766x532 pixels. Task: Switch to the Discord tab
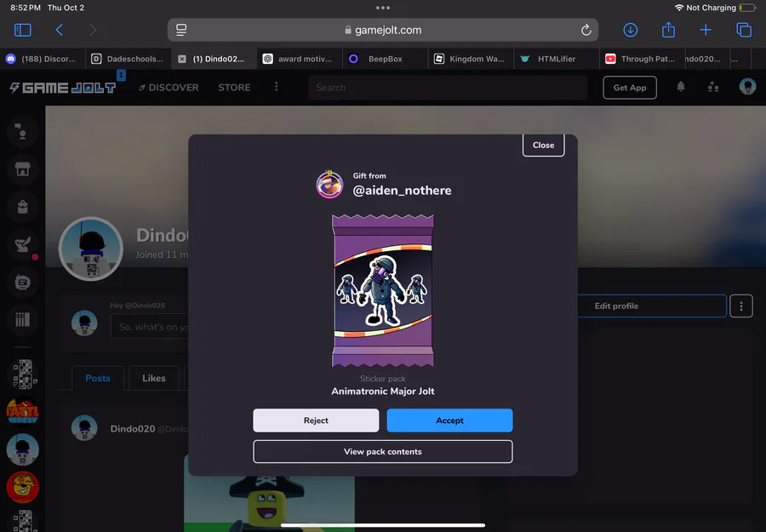tap(43, 59)
